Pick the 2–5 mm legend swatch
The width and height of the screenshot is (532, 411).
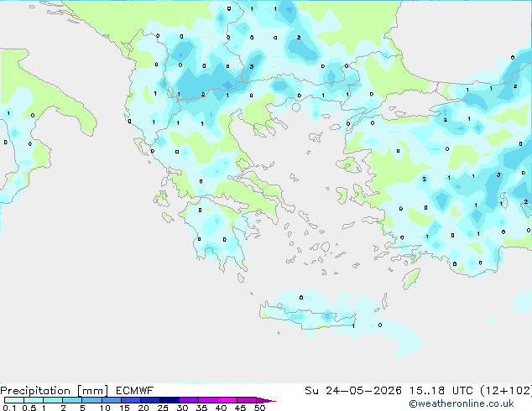(72, 400)
